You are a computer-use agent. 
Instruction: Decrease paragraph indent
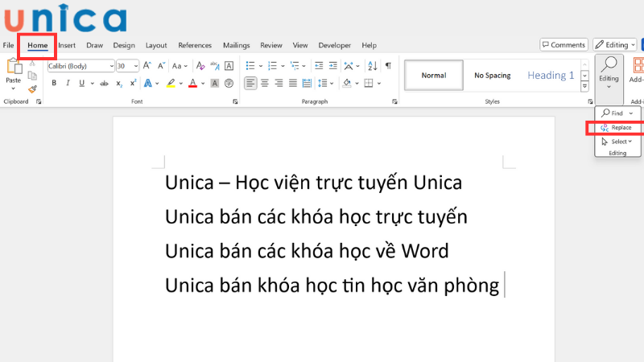[x=319, y=66]
